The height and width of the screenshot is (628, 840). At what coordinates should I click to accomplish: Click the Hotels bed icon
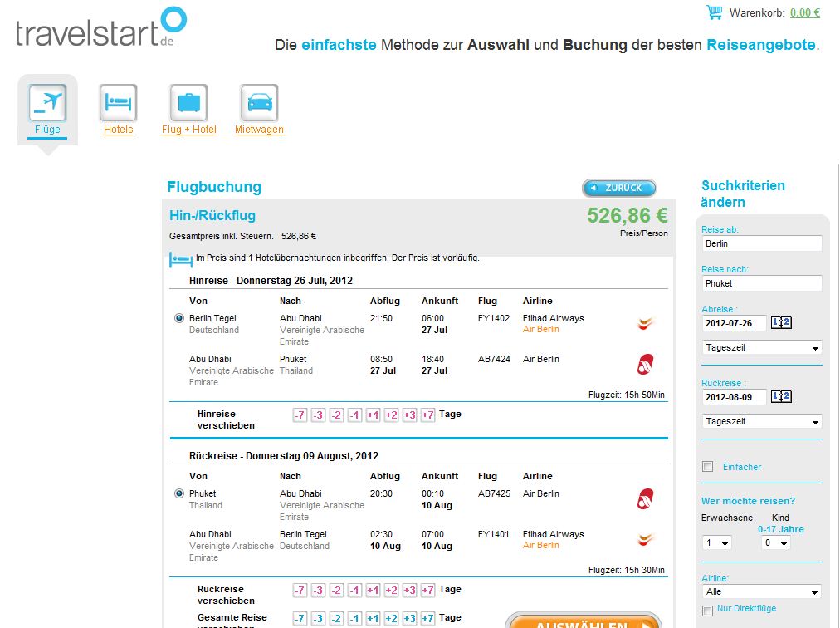[119, 102]
